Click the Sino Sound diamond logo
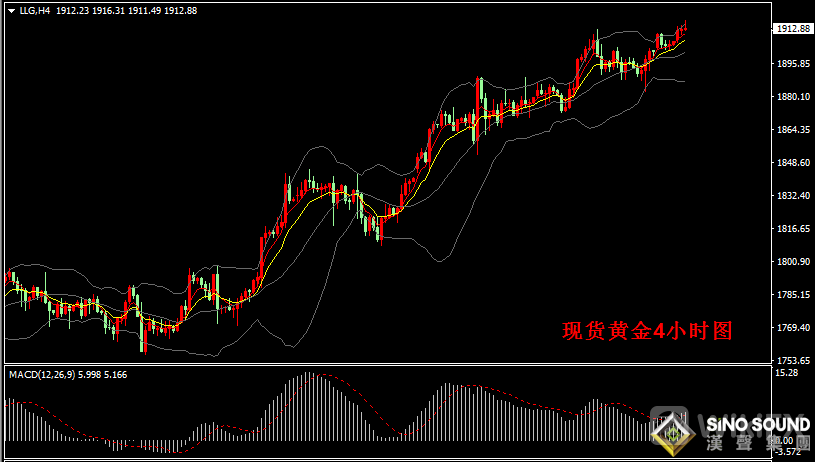 [673, 431]
